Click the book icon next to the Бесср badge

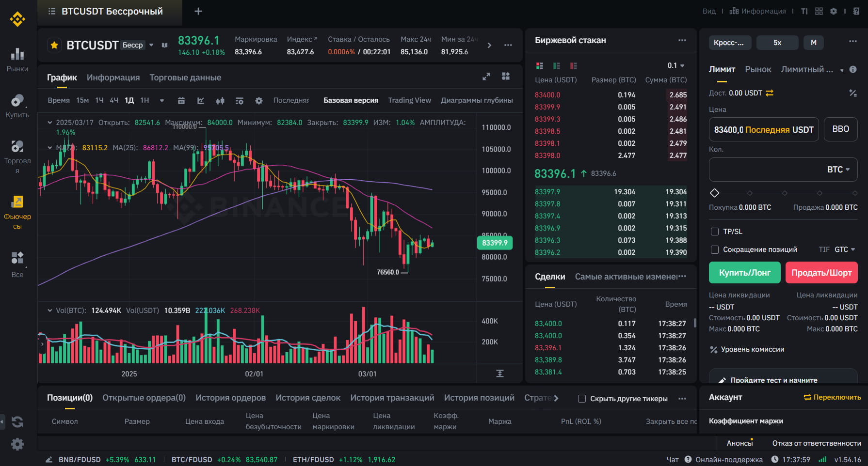click(x=165, y=45)
